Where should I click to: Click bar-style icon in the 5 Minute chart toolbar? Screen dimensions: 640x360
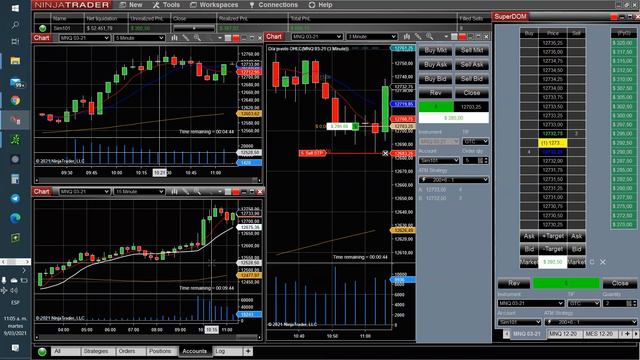click(174, 38)
